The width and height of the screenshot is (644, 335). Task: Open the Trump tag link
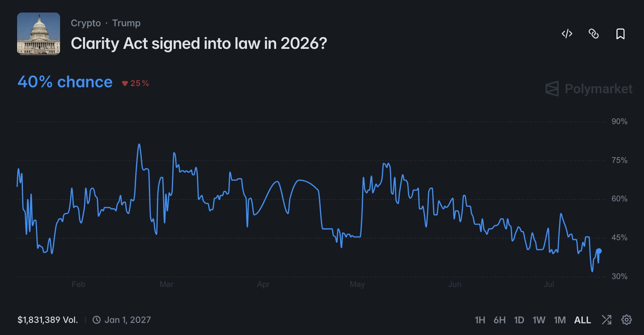(x=126, y=23)
